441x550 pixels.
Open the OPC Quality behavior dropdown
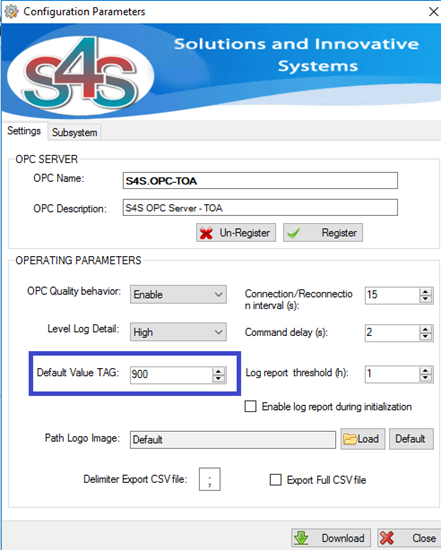point(178,294)
